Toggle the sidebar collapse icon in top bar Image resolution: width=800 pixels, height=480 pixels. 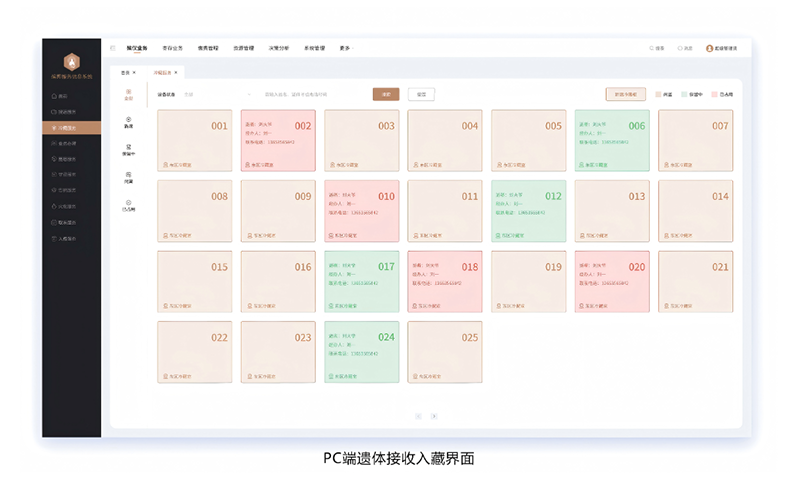pos(113,48)
